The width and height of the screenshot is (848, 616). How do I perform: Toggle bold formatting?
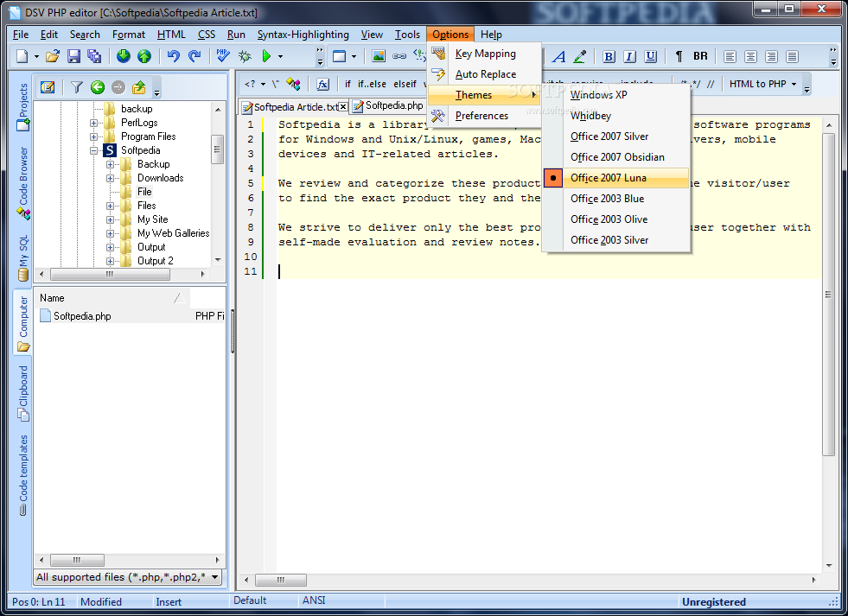609,56
